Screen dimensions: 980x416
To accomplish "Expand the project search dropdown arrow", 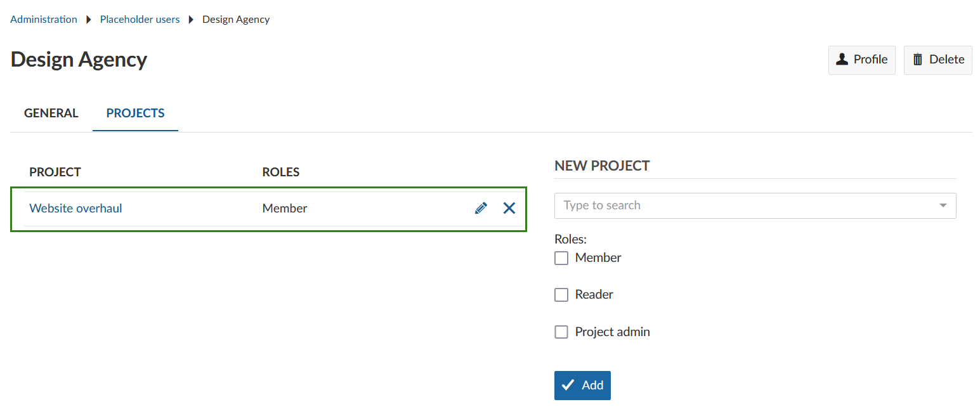I will coord(943,205).
